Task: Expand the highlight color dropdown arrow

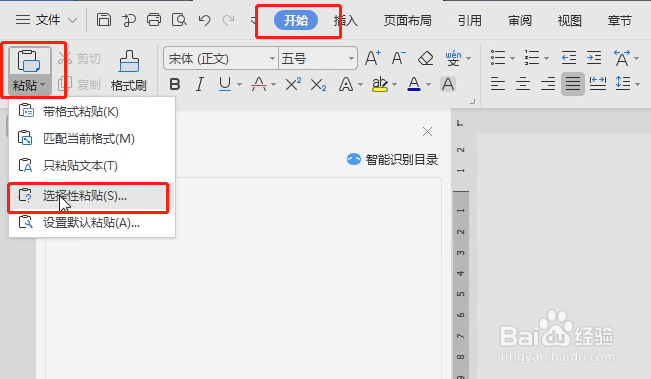Action: [x=394, y=85]
